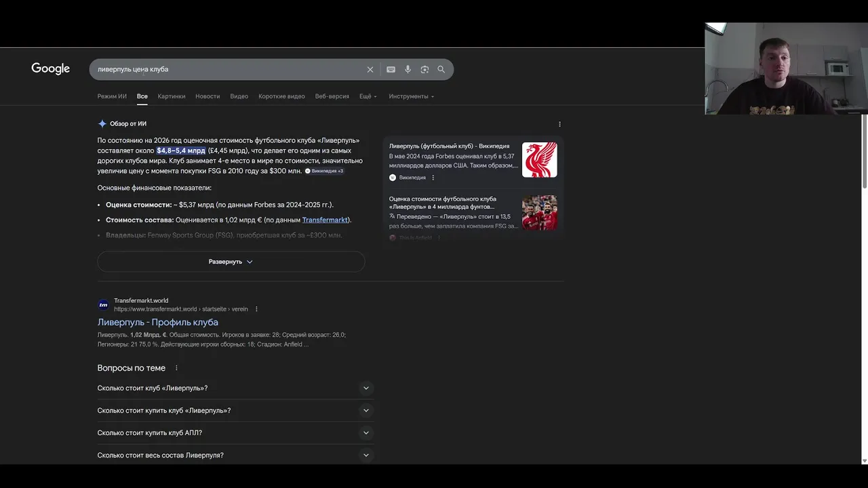Select the Все tab
The image size is (868, 488).
(142, 96)
